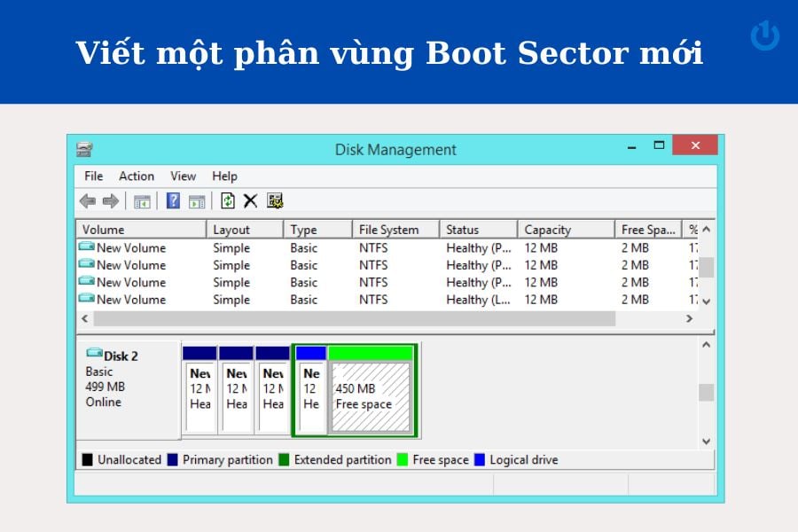Click the Forward navigation arrow icon

[110, 200]
